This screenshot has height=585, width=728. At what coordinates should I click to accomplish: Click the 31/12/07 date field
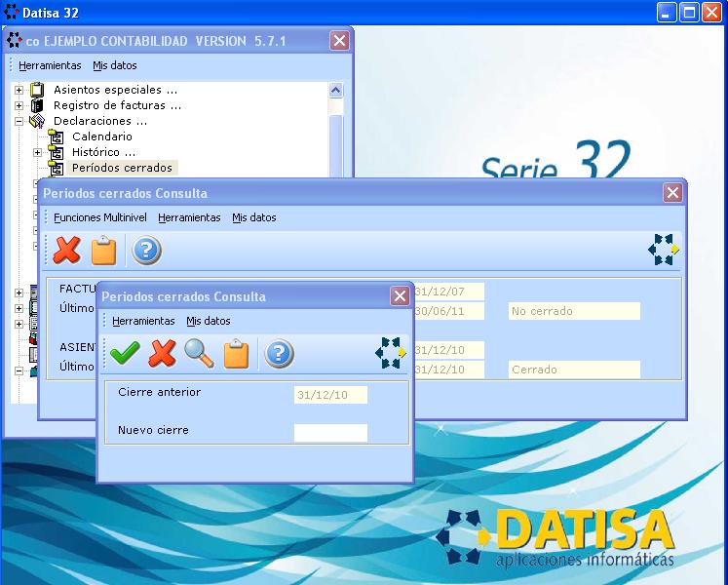449,292
